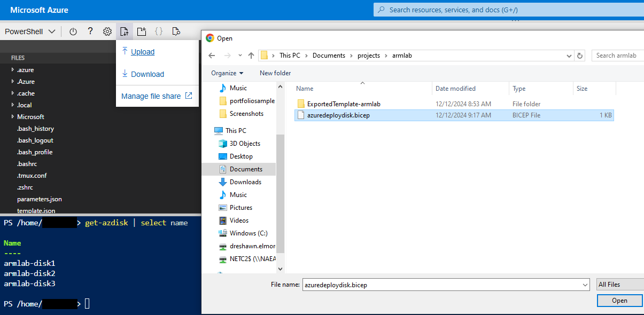The height and width of the screenshot is (315, 644).
Task: Click the File name input field
Action: point(446,285)
